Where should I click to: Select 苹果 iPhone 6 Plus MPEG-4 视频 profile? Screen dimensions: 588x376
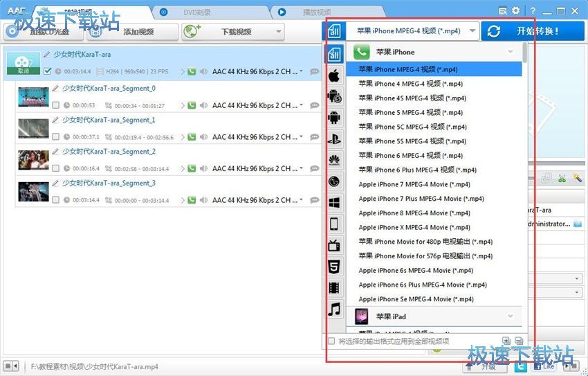[x=434, y=170]
